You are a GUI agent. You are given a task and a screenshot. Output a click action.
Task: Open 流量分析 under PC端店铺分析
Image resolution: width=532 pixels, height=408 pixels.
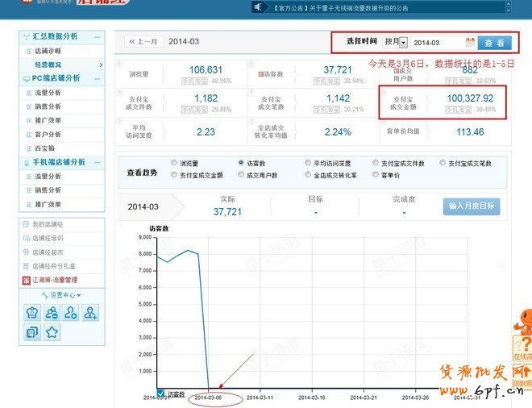point(48,93)
